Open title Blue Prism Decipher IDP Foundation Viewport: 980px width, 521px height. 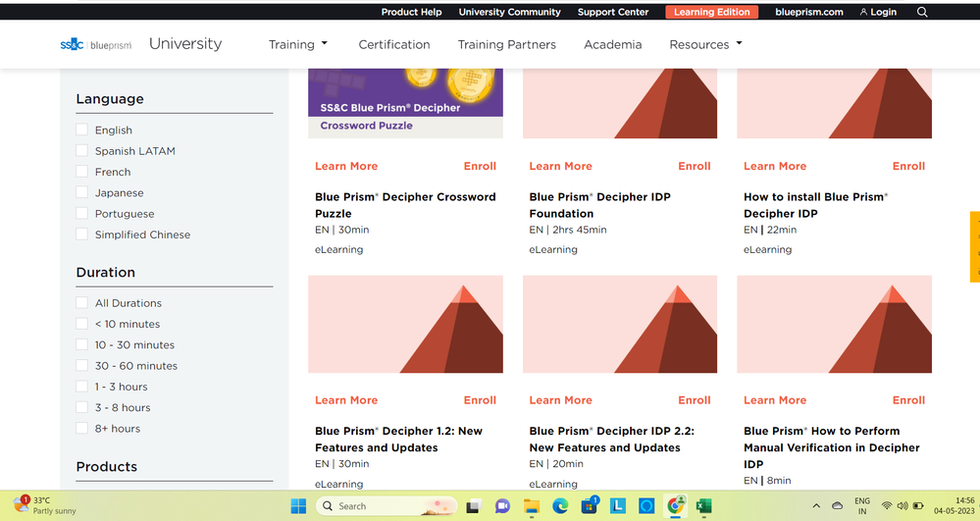pos(599,205)
